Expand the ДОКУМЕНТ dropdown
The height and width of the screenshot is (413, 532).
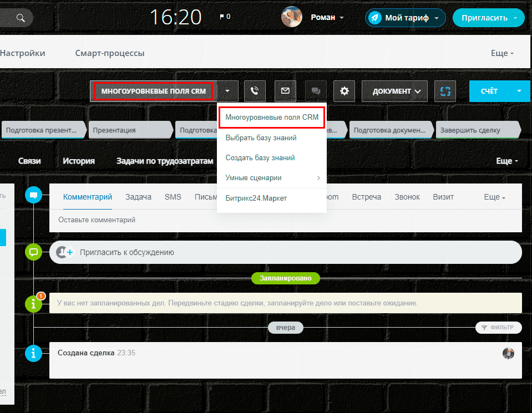394,91
